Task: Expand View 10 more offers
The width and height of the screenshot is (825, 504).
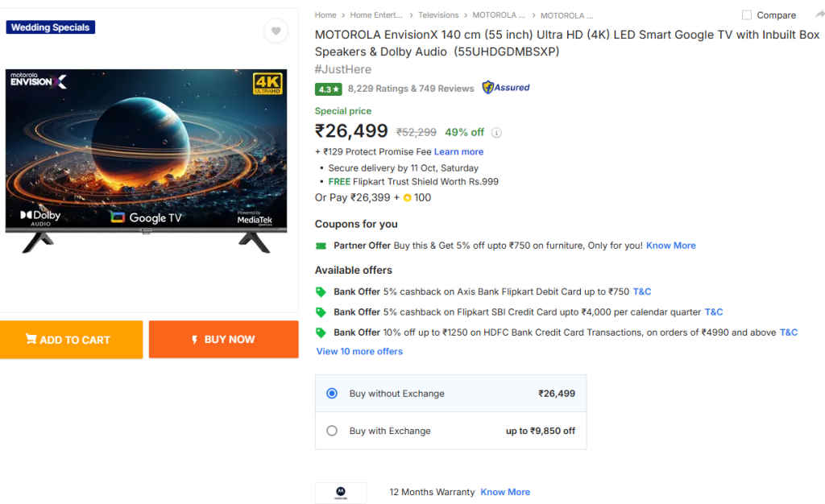Action: click(x=359, y=351)
